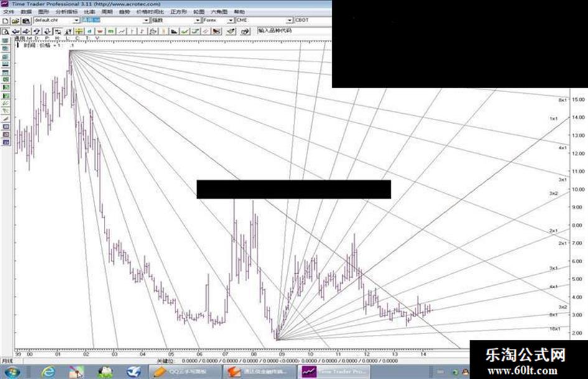The width and height of the screenshot is (588, 379).
Task: Switch to the QQ handwriting pad taskbar button
Action: point(184,372)
